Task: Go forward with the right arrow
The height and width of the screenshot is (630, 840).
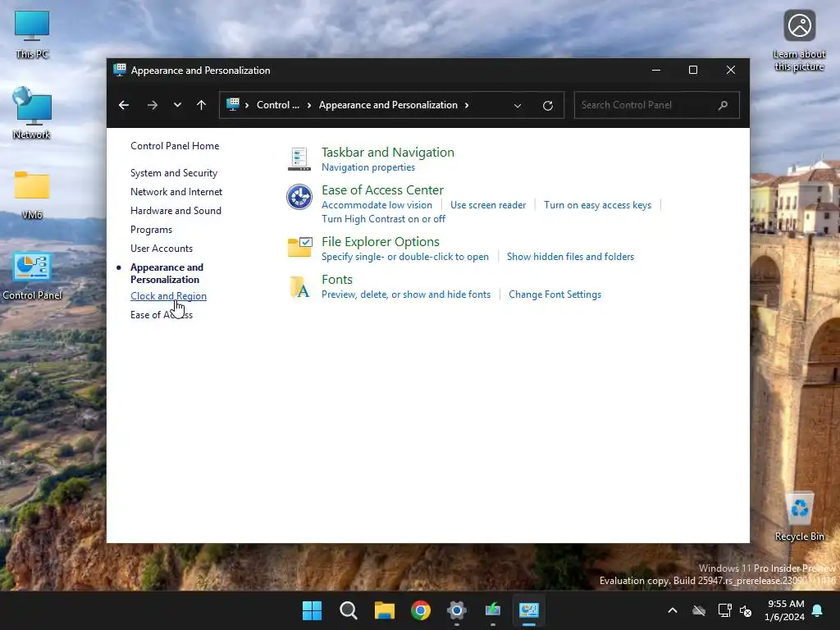Action: 152,105
